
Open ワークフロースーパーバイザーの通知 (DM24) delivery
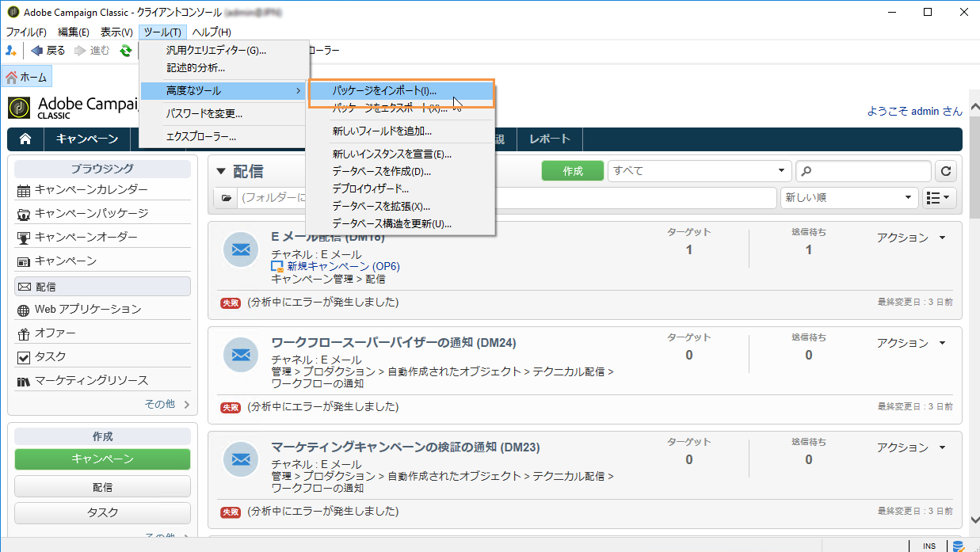coord(394,343)
